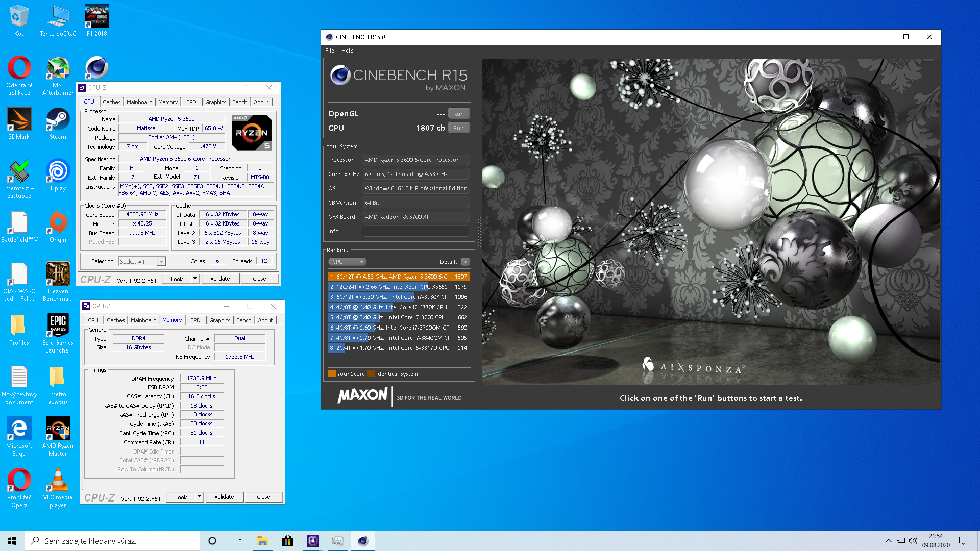Click the Info input field in Cinebench

click(416, 231)
